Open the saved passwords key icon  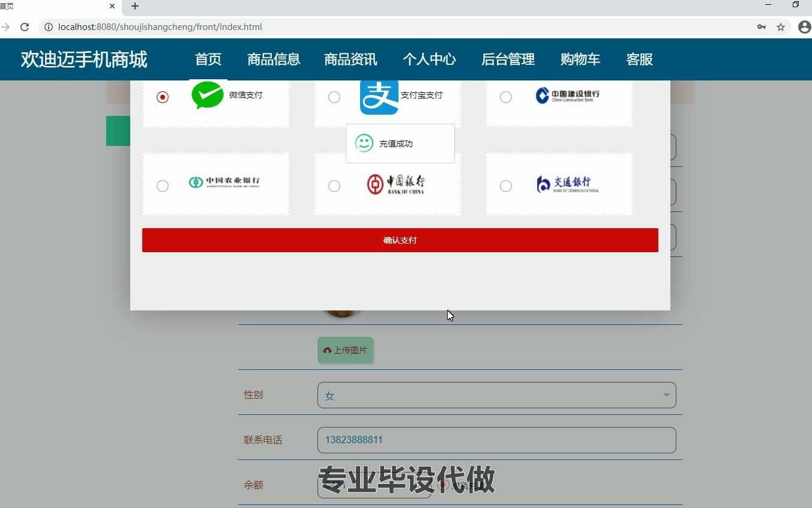pos(762,27)
